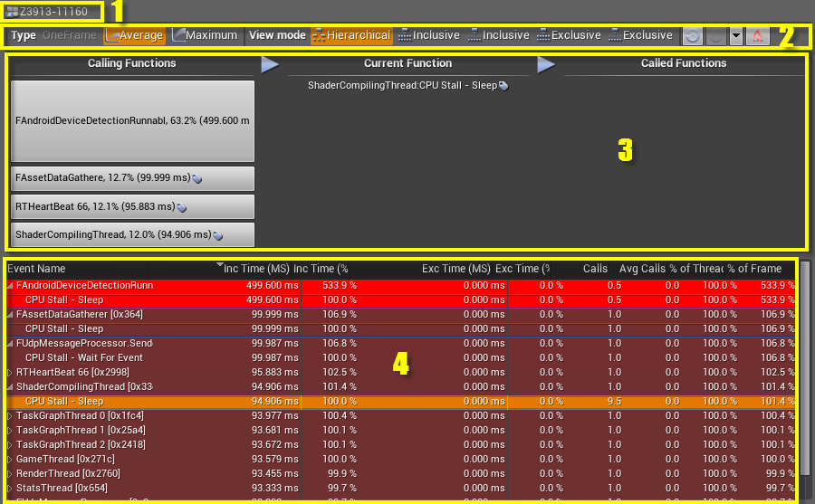Click the history back circular arrow button
The image size is (815, 504).
[x=693, y=36]
